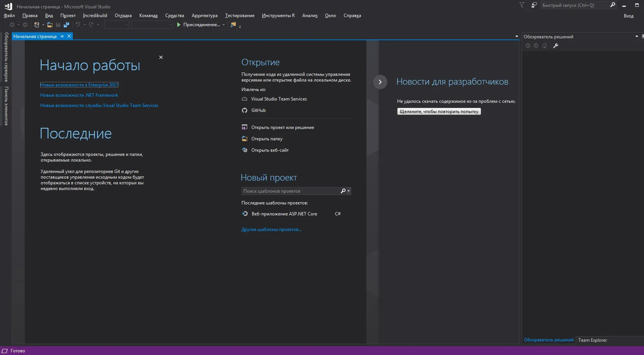644x355 pixels.
Task: Click the Find in Files toolbar icon
Action: pos(233,25)
